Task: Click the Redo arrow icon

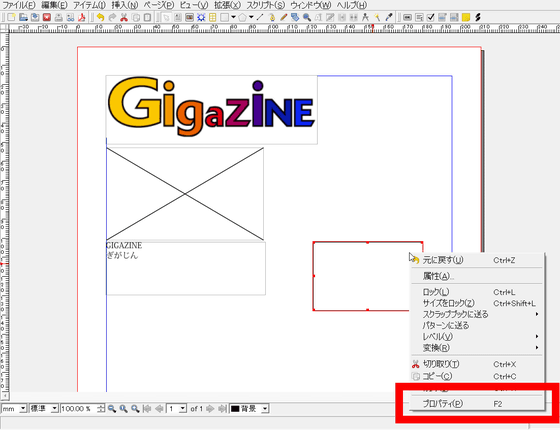Action: coord(112,17)
